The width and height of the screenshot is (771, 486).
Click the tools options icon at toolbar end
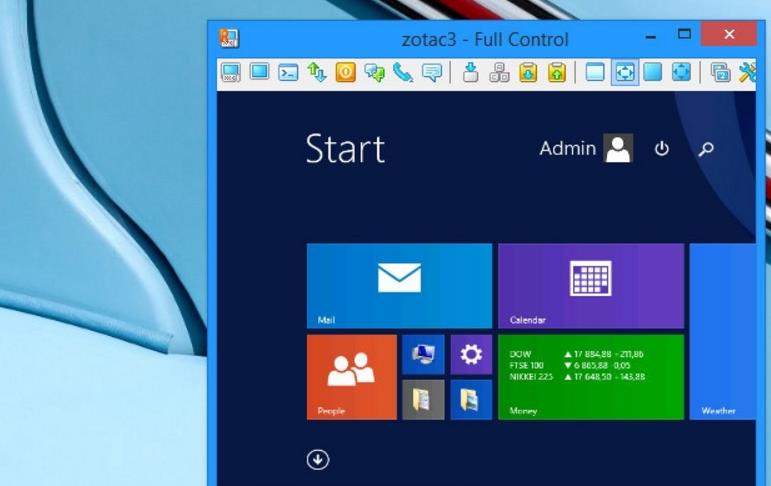[x=747, y=72]
